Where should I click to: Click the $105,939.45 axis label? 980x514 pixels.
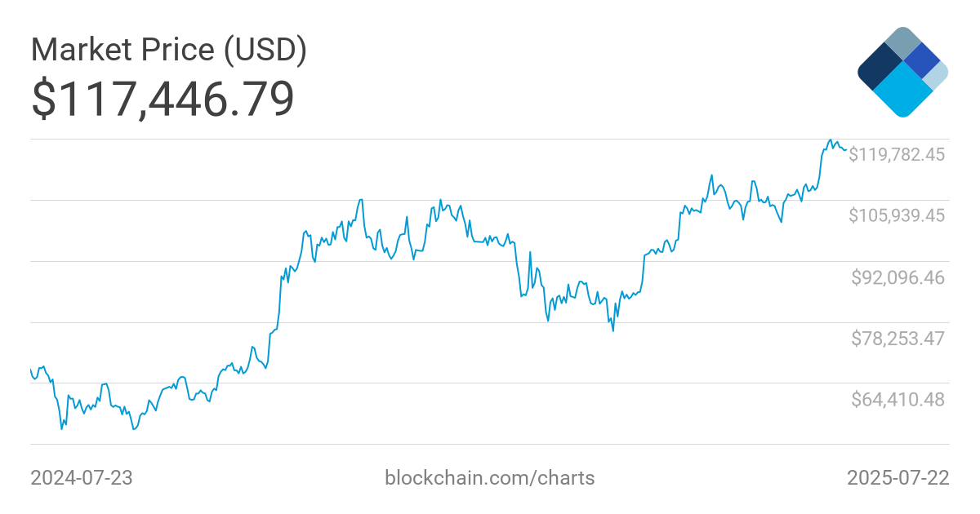897,215
